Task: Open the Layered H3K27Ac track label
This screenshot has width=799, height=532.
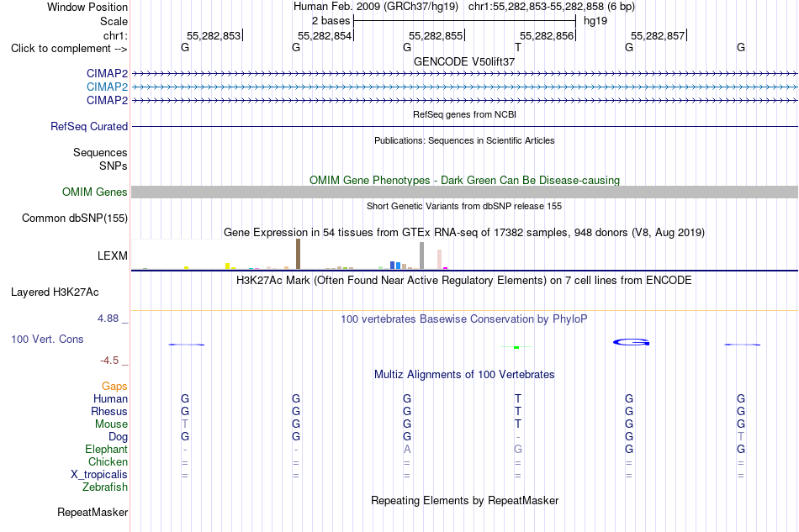Action: click(x=55, y=292)
